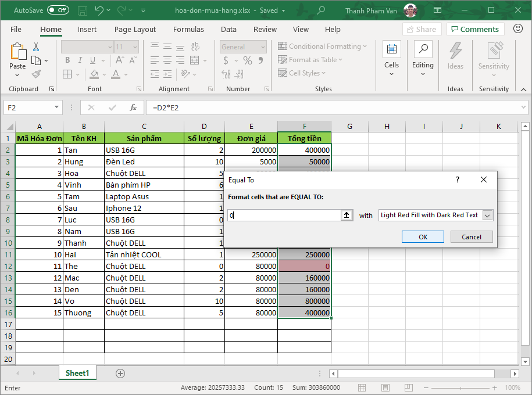Open the Formulas ribbon tab
The image size is (532, 395).
coord(188,29)
